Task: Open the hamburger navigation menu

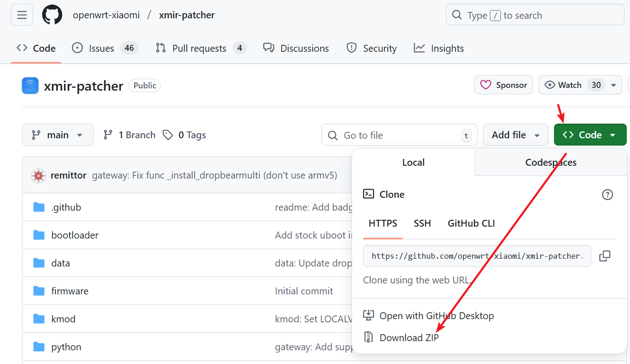Action: 22,15
